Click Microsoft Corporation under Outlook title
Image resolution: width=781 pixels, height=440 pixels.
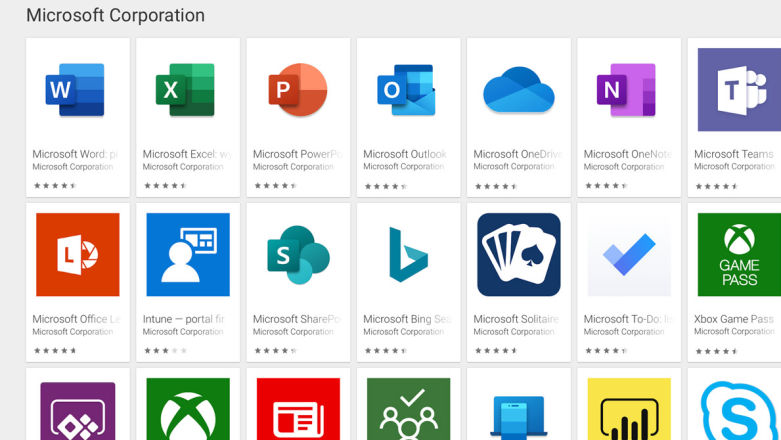pyautogui.click(x=403, y=167)
